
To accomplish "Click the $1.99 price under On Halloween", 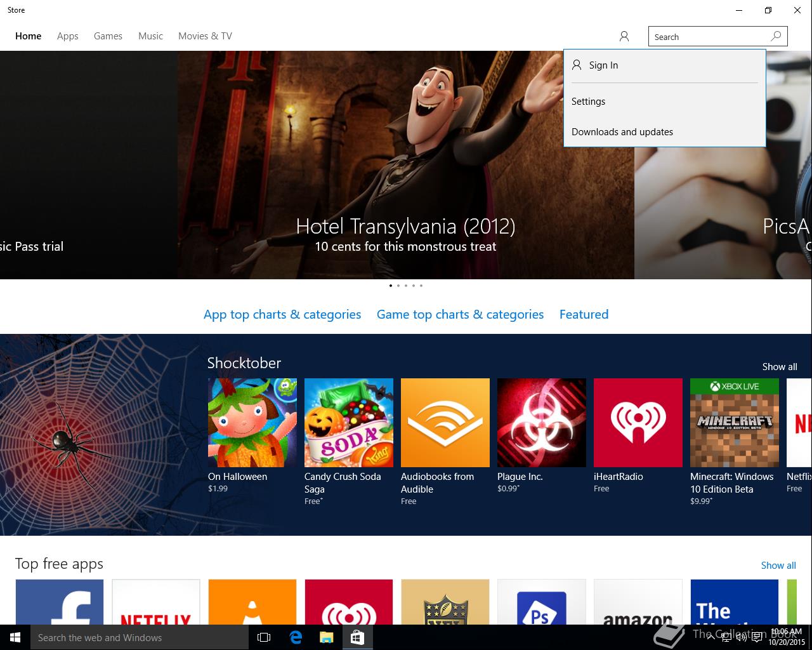I will (218, 489).
